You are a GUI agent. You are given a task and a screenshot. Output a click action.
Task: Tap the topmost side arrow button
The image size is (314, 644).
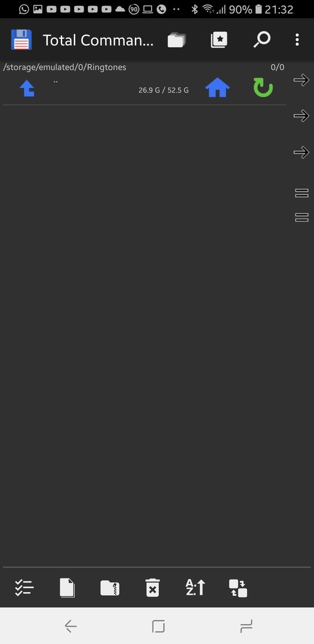tap(301, 80)
